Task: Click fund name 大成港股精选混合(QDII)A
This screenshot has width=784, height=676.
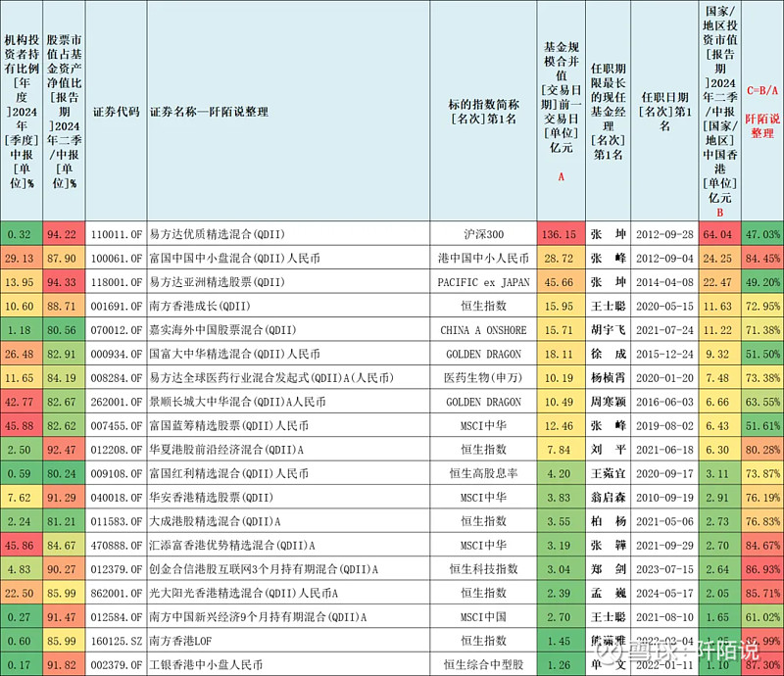Action: [x=215, y=521]
